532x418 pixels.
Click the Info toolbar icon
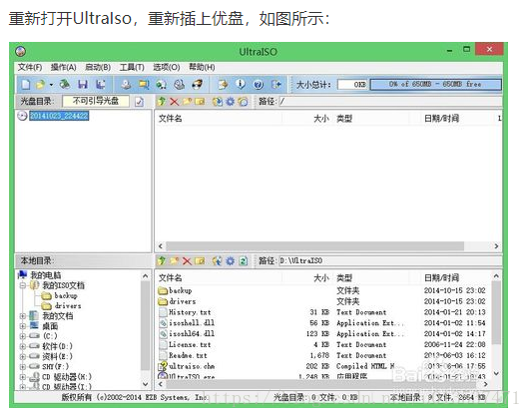click(241, 84)
